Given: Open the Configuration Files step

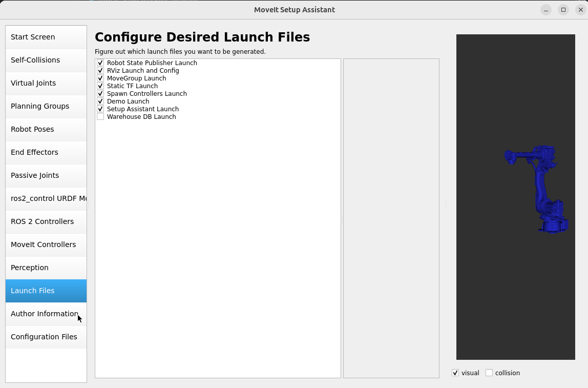Looking at the screenshot, I should (x=46, y=337).
